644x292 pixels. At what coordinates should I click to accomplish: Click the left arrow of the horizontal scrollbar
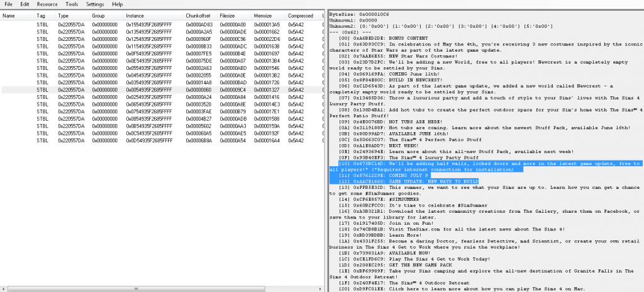pos(3,289)
